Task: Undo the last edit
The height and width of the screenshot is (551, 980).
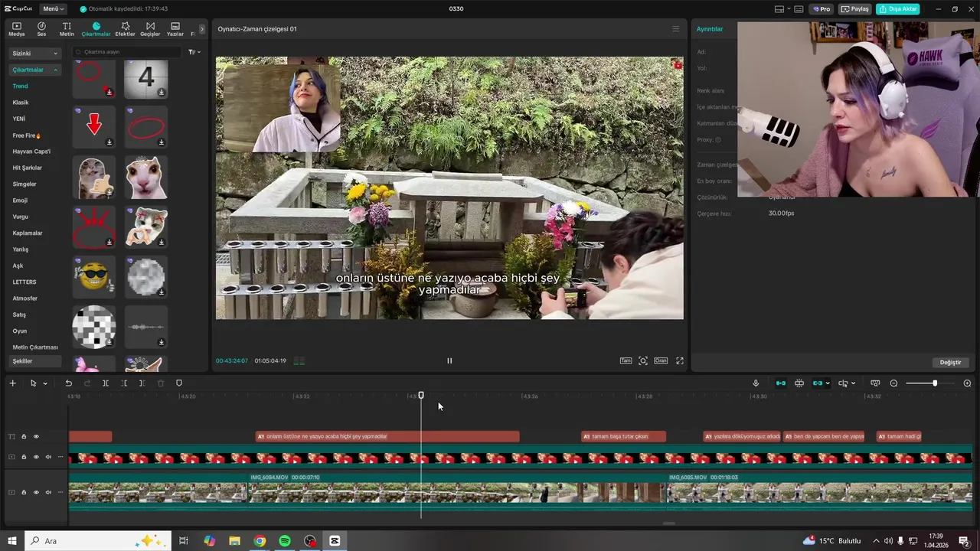Action: pos(68,383)
